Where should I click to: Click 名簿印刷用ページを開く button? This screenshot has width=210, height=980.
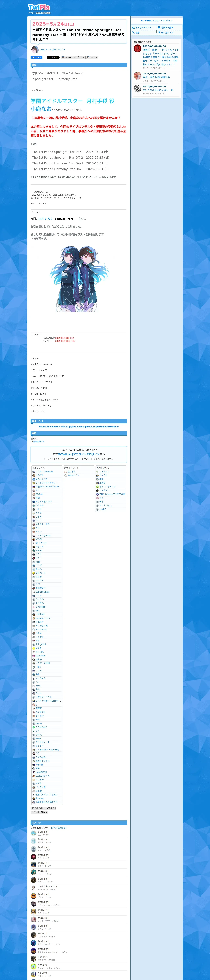coord(43,808)
